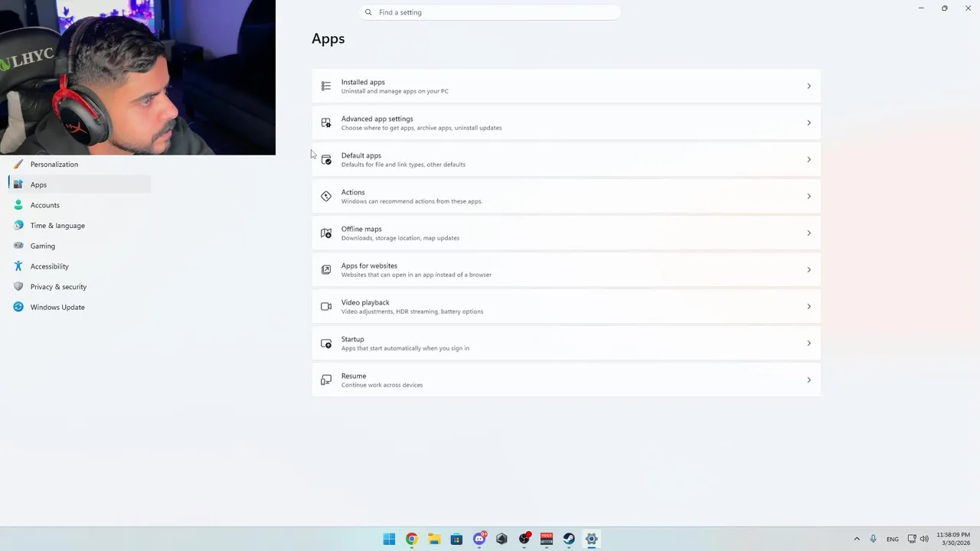Show hidden system tray icons

click(x=857, y=539)
